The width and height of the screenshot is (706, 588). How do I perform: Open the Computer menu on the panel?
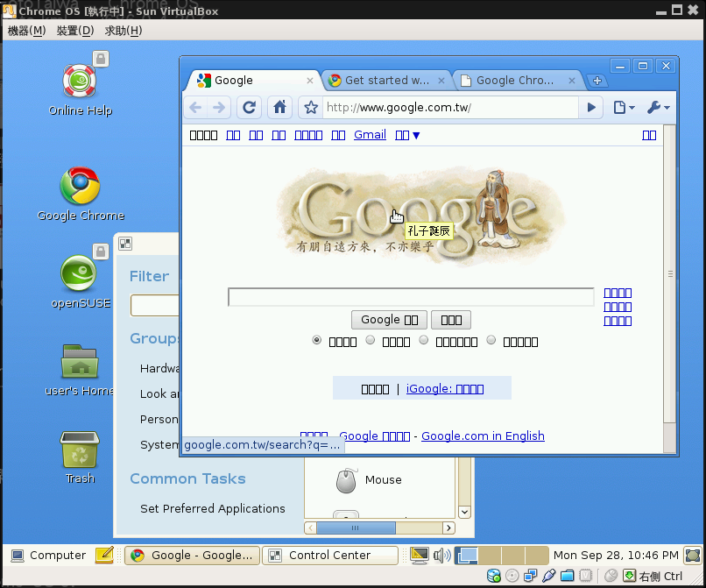coord(49,555)
